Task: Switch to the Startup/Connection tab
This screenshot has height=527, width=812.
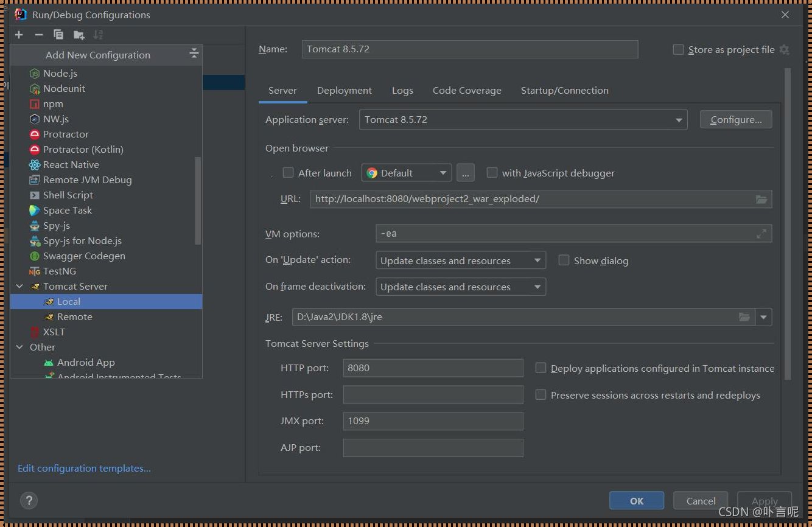Action: pos(564,90)
